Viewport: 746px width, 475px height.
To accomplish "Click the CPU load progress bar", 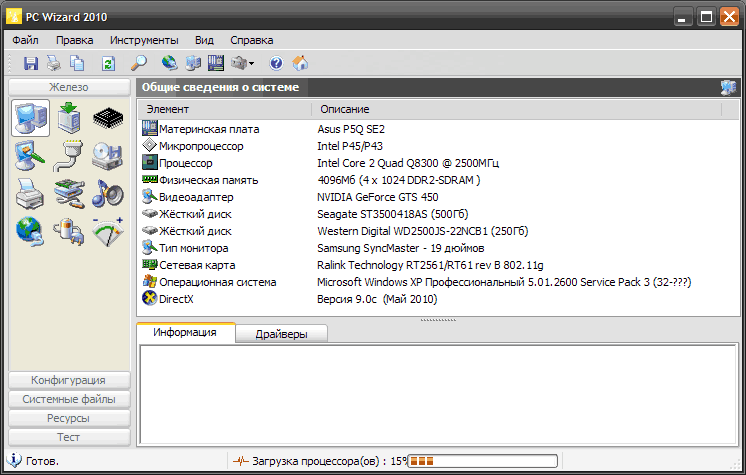I will point(482,461).
